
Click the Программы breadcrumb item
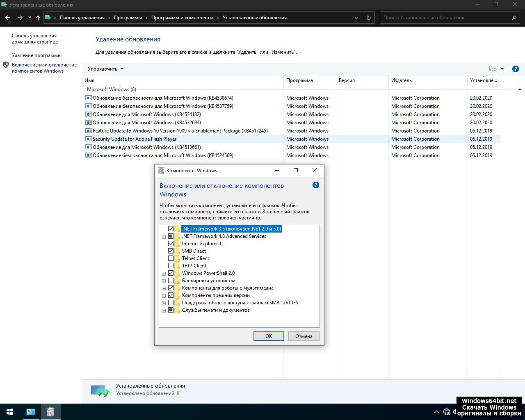point(128,18)
